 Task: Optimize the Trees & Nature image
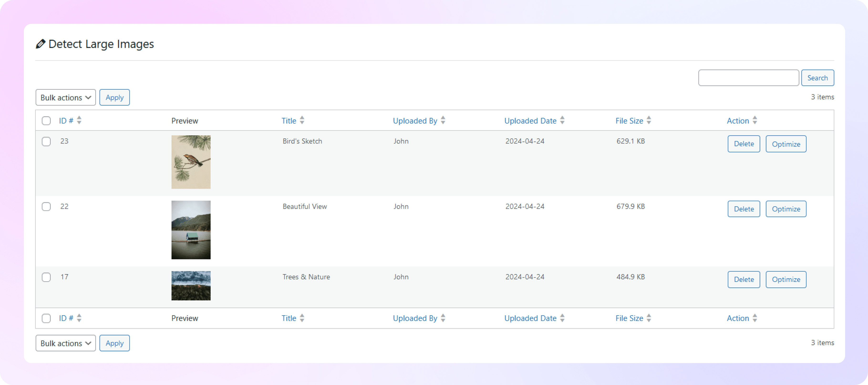[786, 279]
